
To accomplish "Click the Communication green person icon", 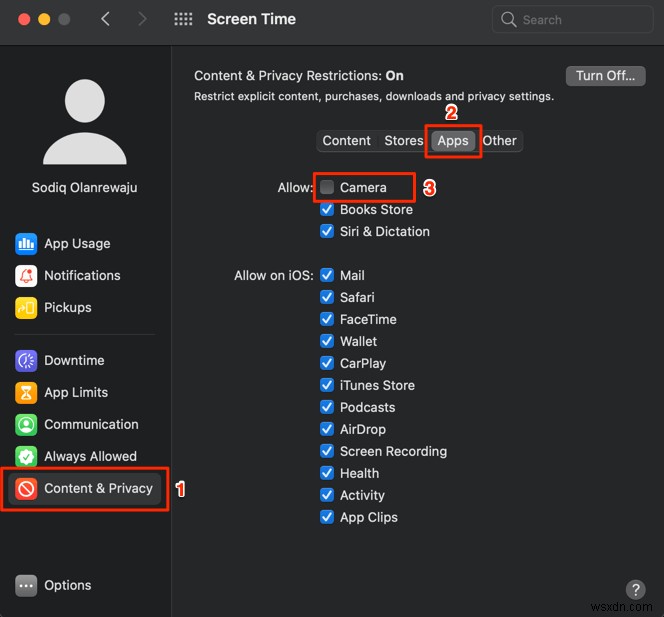I will point(26,425).
